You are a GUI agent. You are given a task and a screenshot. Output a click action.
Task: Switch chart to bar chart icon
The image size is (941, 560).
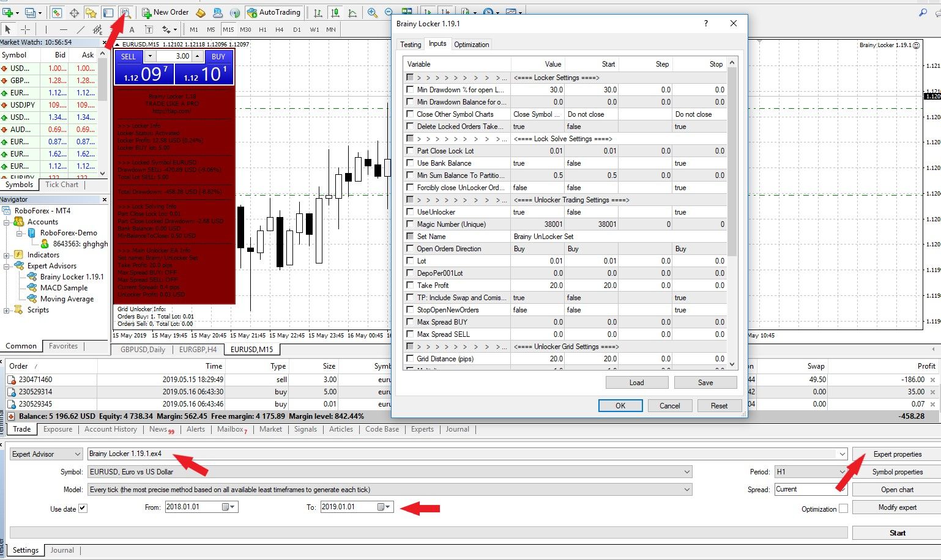318,12
